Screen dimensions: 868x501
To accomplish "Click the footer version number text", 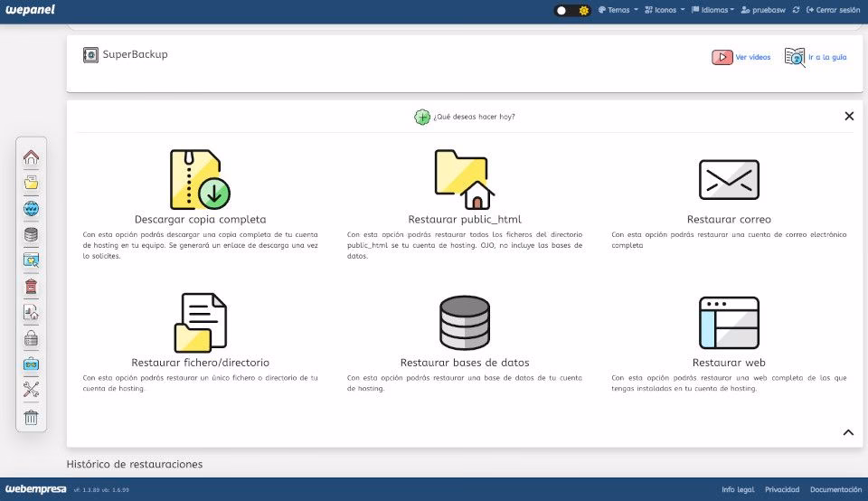I will click(x=101, y=490).
